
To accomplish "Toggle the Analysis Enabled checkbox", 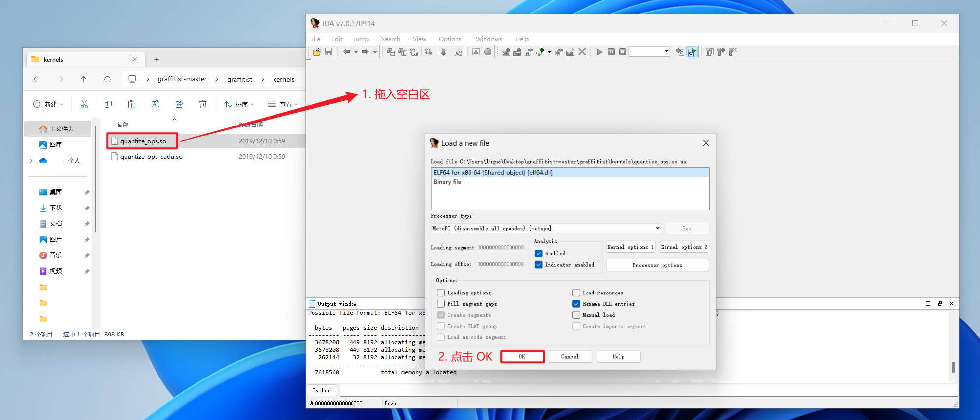I will pyautogui.click(x=539, y=253).
